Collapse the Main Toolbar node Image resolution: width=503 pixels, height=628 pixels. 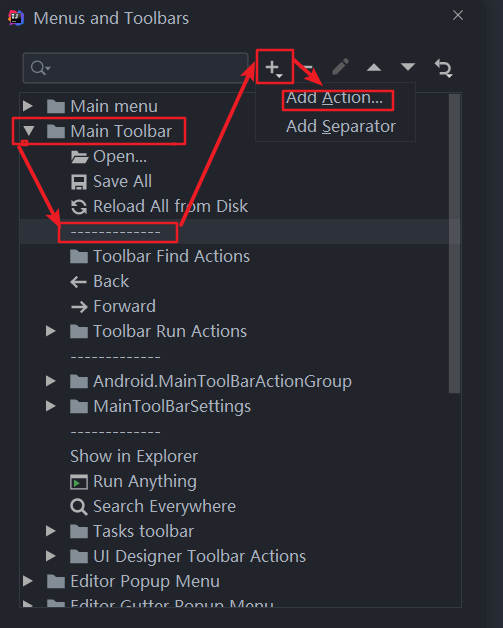coord(28,131)
